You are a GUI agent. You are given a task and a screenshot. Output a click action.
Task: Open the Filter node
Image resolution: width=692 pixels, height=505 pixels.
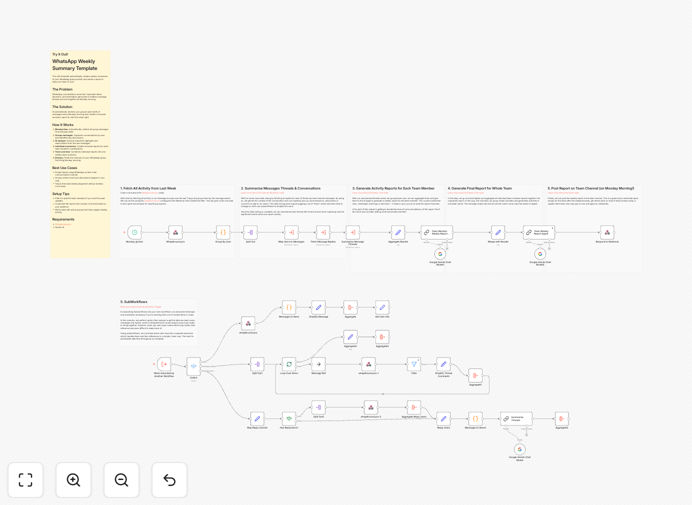[x=414, y=364]
